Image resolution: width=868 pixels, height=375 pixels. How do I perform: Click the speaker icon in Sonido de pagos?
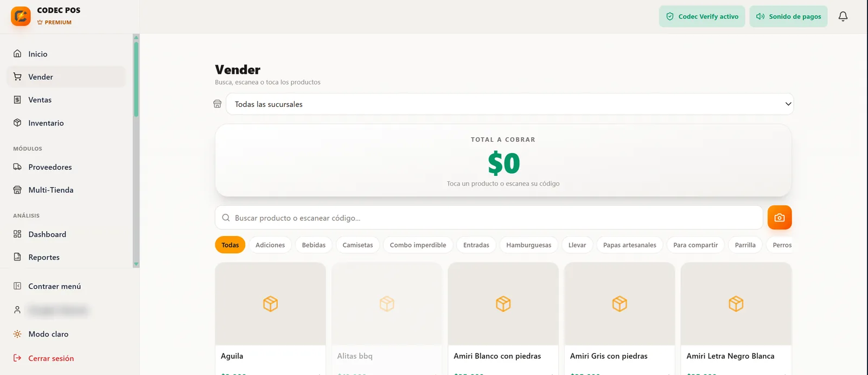(x=761, y=16)
